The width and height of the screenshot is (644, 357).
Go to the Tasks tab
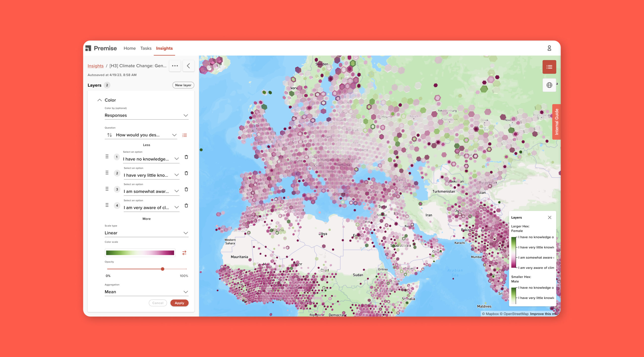tap(146, 48)
